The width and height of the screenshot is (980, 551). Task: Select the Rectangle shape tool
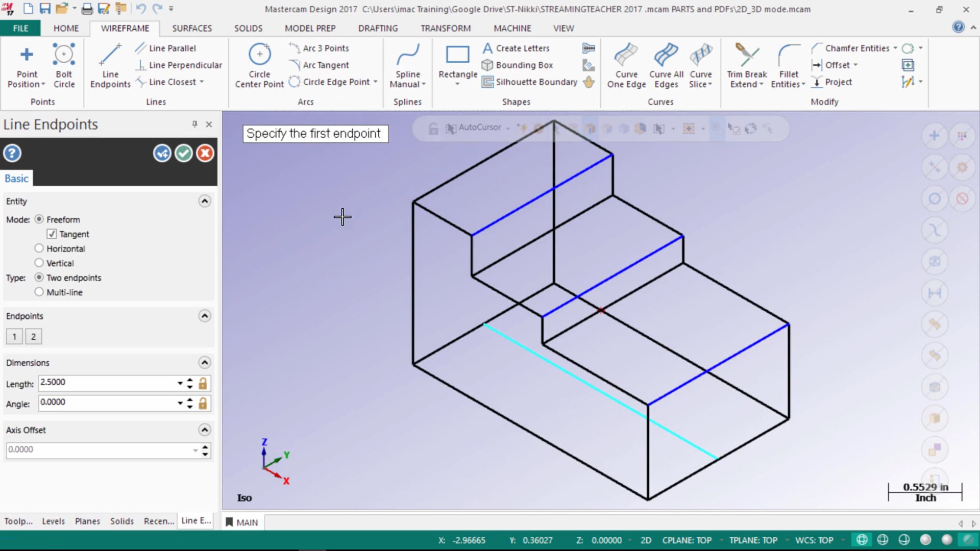(x=458, y=65)
